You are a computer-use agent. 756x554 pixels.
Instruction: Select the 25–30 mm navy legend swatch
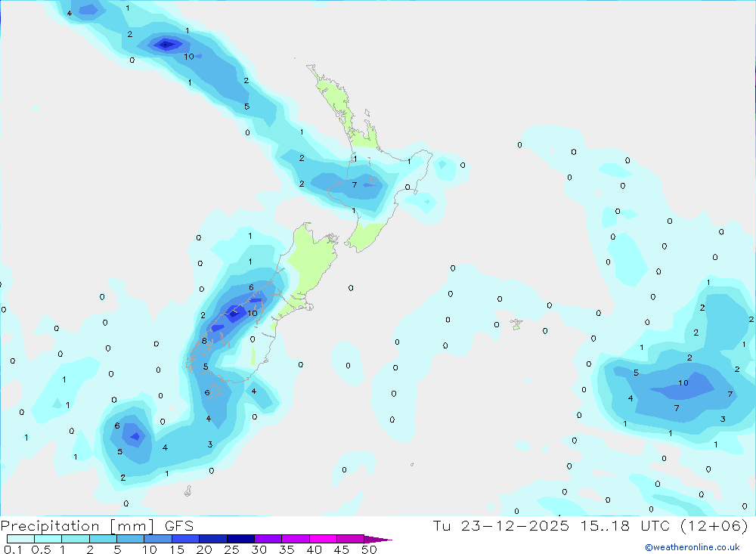[240, 539]
